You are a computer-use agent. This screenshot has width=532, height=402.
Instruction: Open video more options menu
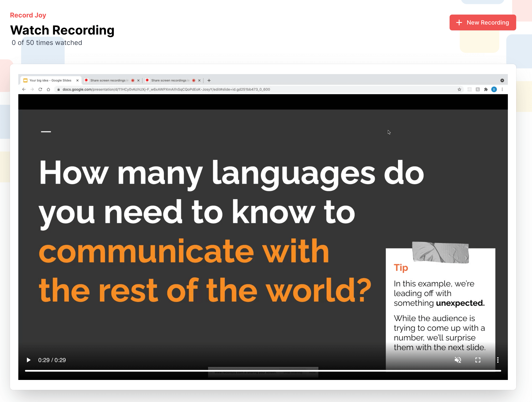[498, 360]
